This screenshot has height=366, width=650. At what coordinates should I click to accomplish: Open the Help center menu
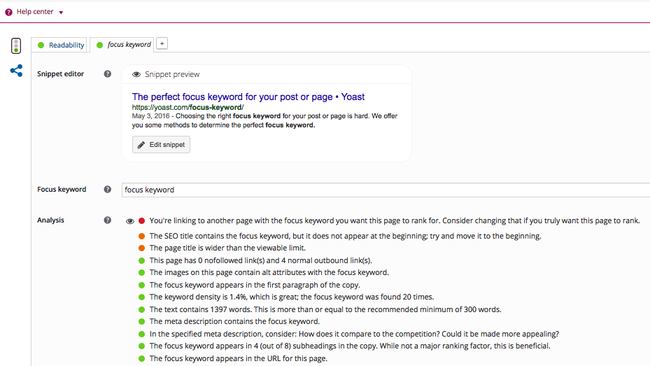tap(35, 12)
